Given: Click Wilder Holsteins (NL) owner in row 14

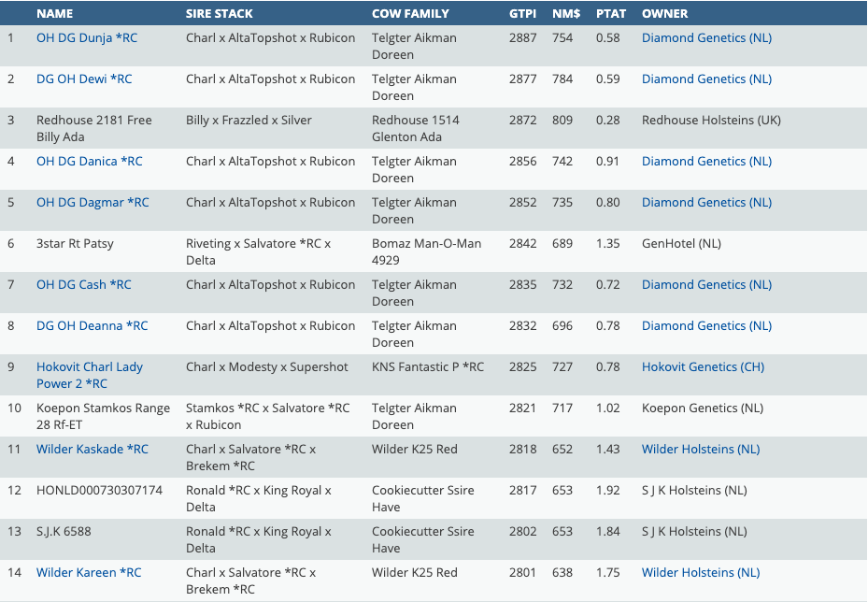Looking at the screenshot, I should tap(701, 573).
